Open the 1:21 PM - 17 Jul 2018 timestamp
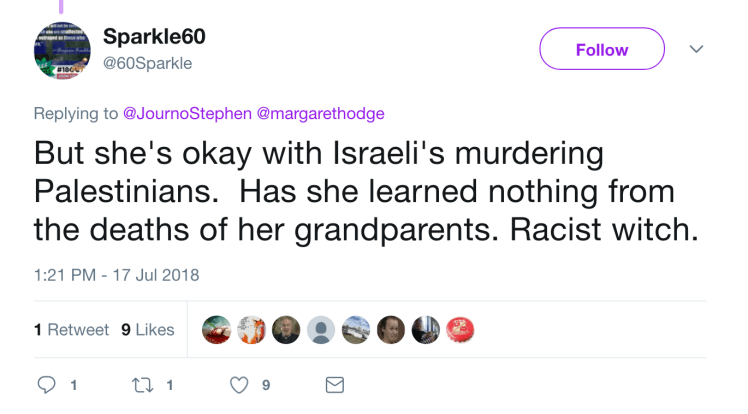748x414 pixels. coord(117,274)
